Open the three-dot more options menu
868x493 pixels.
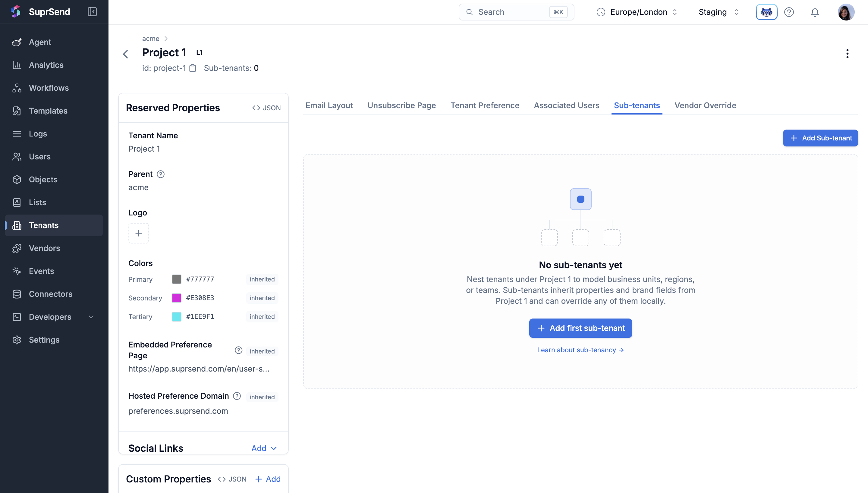pyautogui.click(x=847, y=54)
